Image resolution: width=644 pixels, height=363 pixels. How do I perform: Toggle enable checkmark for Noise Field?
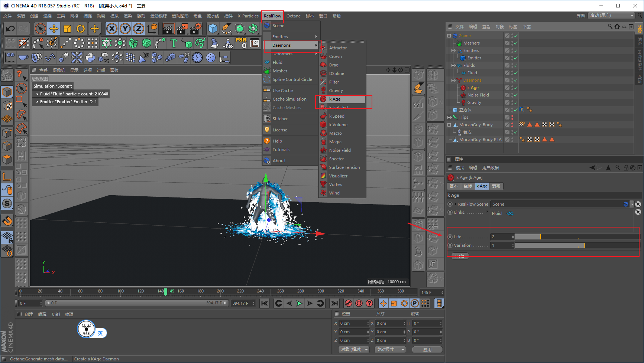pos(515,95)
